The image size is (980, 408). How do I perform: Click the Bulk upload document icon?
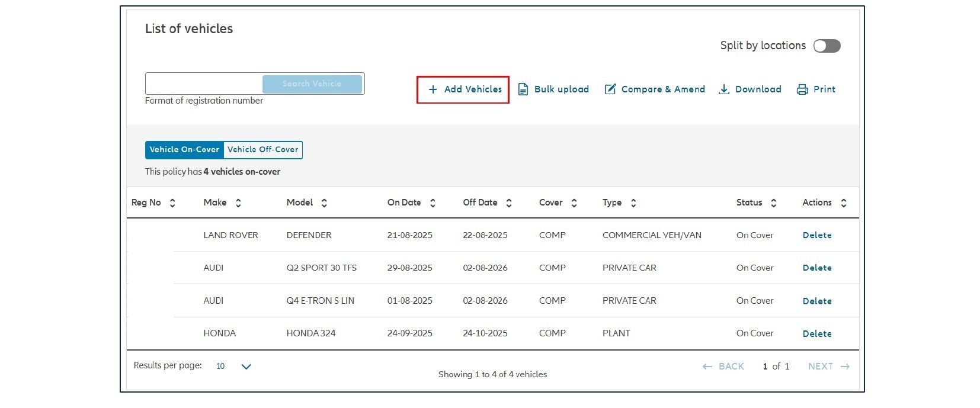523,89
